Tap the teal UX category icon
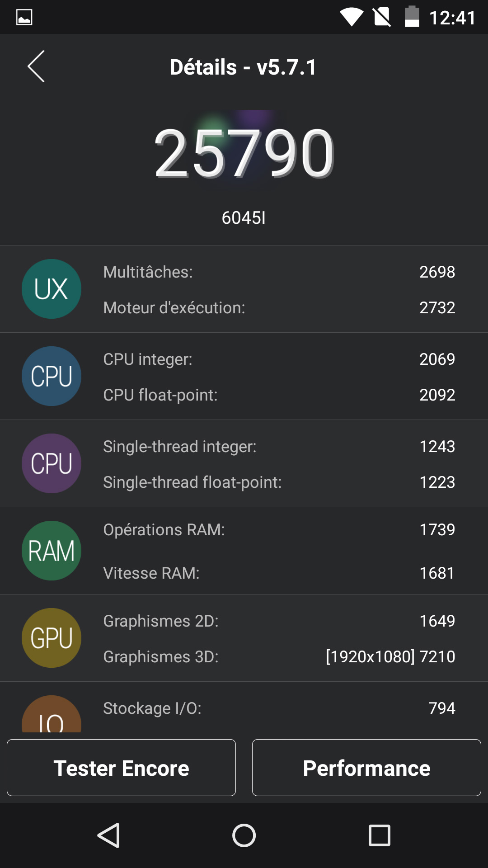Screen dimensions: 488x868 [52, 289]
